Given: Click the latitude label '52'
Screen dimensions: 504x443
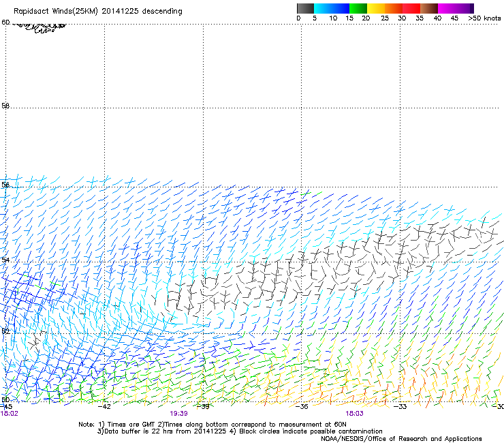Looking at the screenshot, I should 5,331.
